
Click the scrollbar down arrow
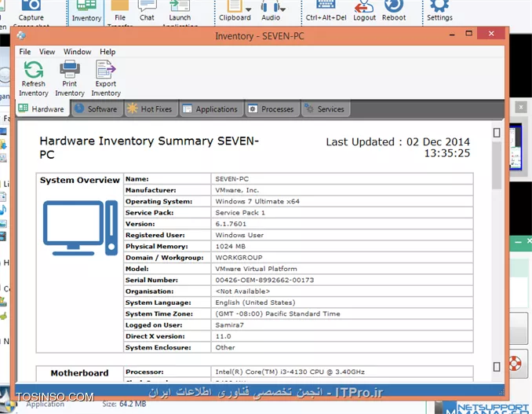click(497, 367)
